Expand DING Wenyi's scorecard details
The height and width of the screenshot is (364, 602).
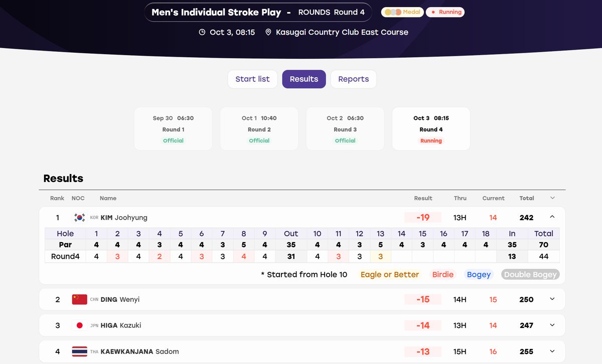tap(552, 299)
